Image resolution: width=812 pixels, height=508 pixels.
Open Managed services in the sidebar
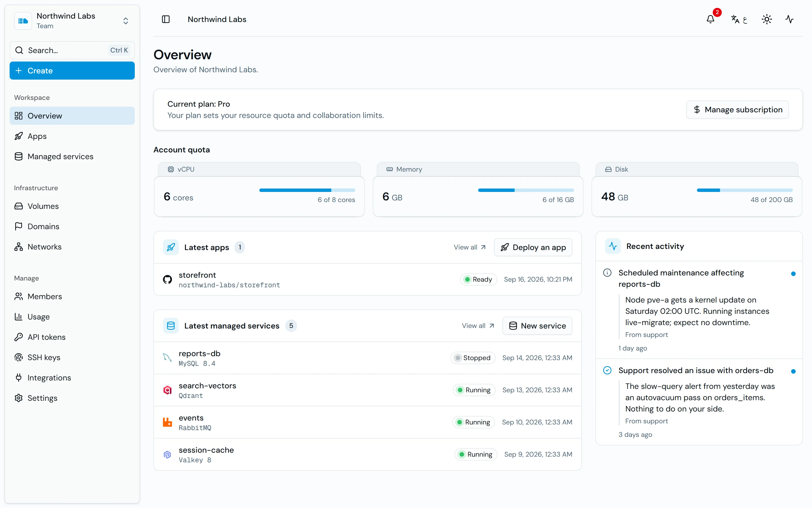72,156
